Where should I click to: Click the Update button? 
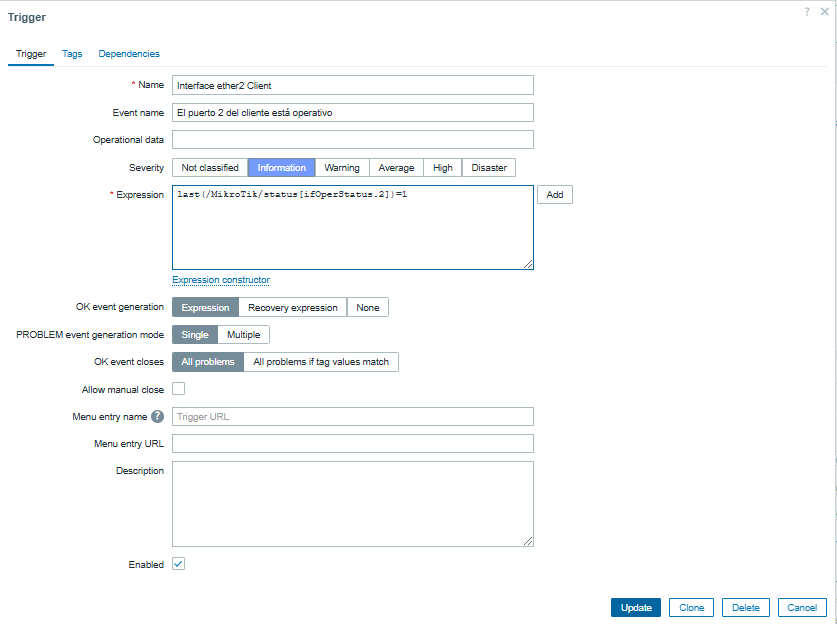click(636, 607)
